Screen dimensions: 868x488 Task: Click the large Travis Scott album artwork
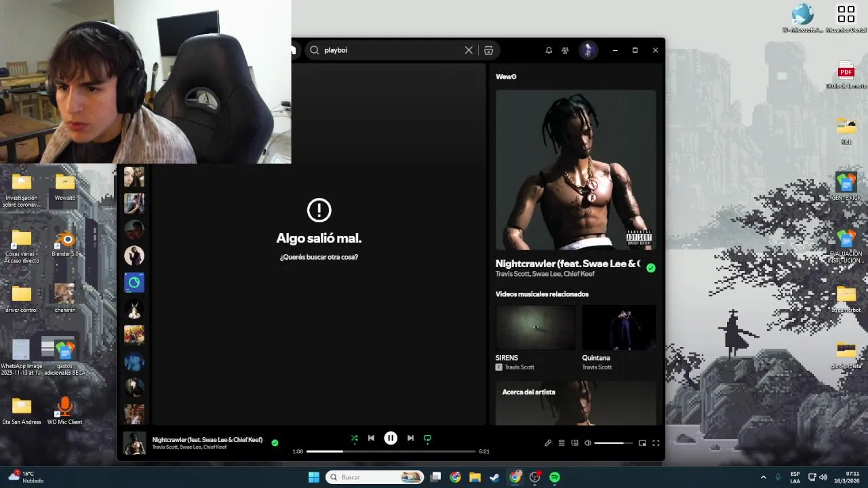pos(576,170)
